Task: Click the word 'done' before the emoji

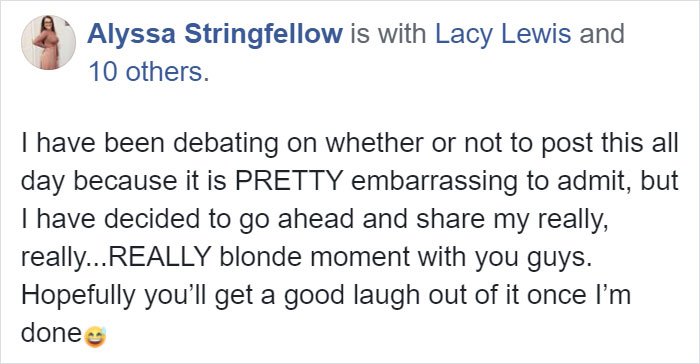Action: click(51, 333)
